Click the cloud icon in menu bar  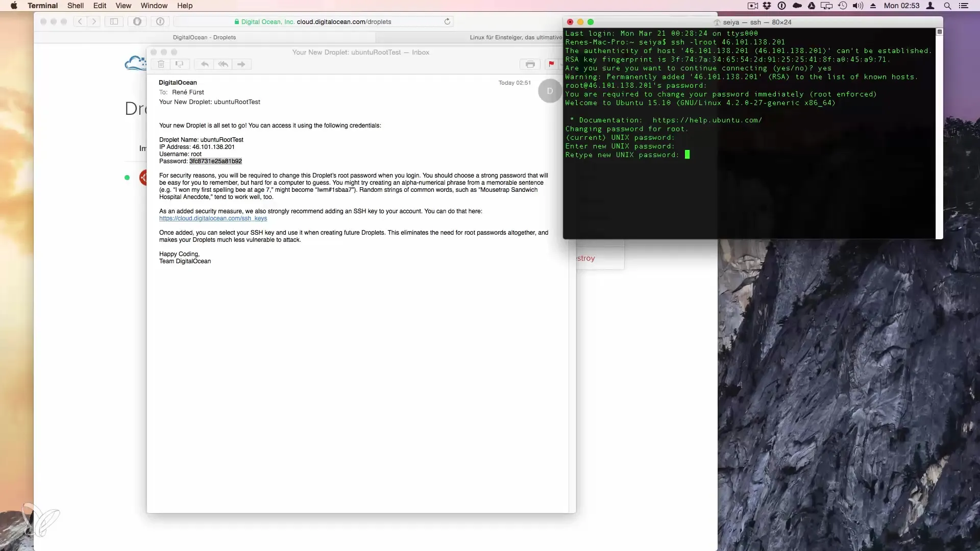coord(797,6)
